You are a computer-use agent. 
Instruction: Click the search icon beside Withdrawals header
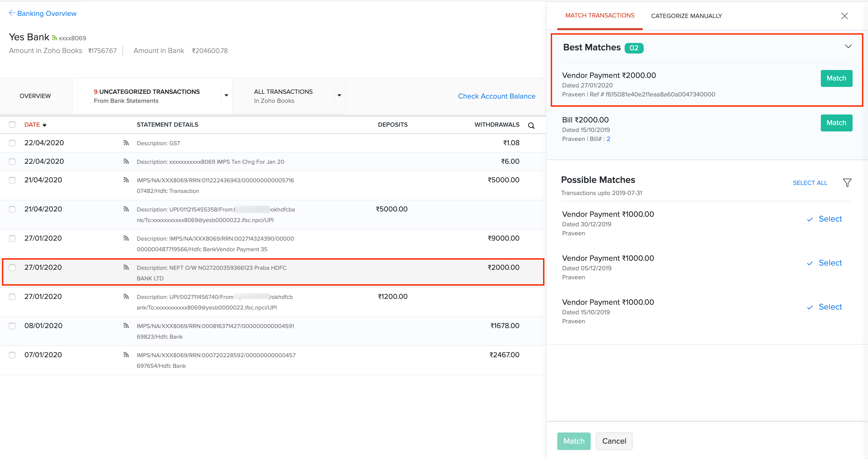click(531, 126)
